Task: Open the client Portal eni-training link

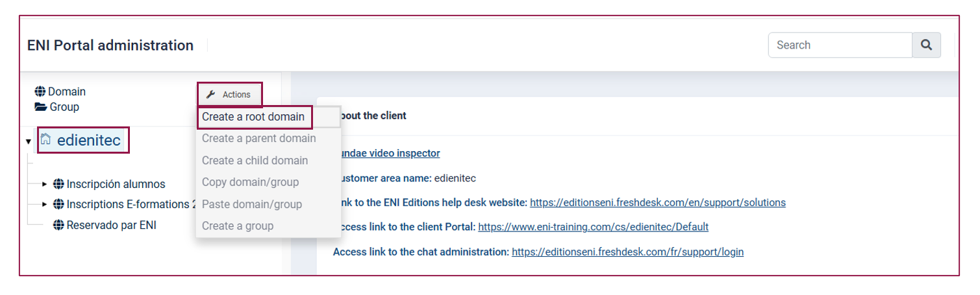Action: 593,227
